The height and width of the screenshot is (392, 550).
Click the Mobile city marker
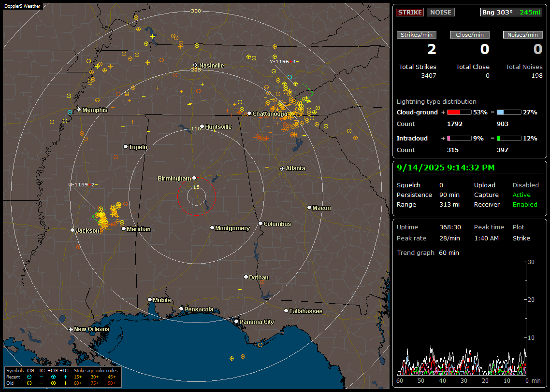150,299
